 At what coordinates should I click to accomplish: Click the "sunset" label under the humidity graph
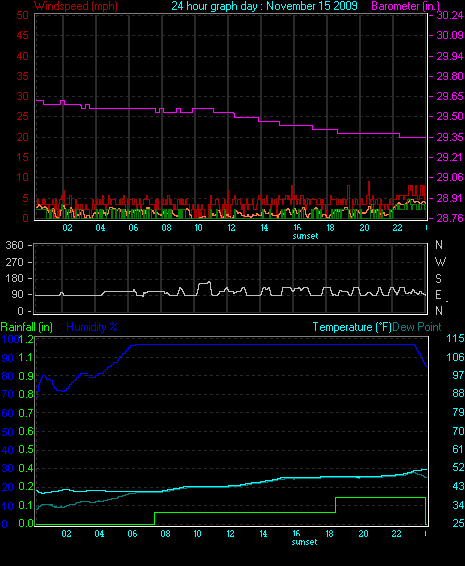304,542
